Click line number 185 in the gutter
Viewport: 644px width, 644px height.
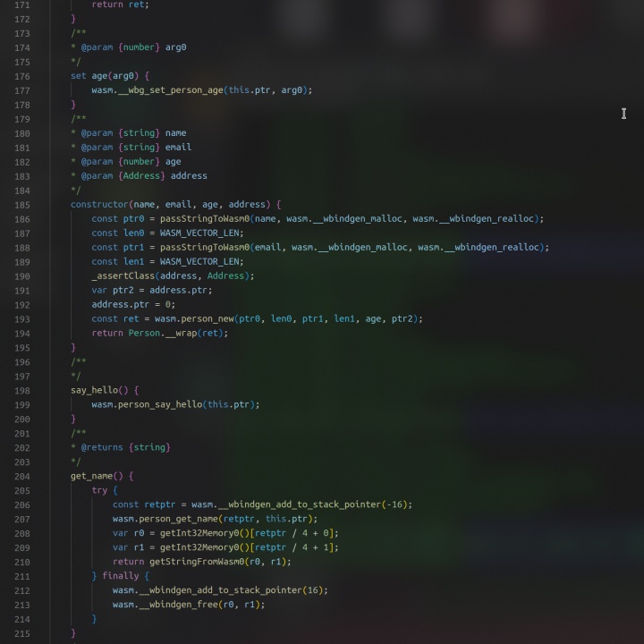point(22,205)
